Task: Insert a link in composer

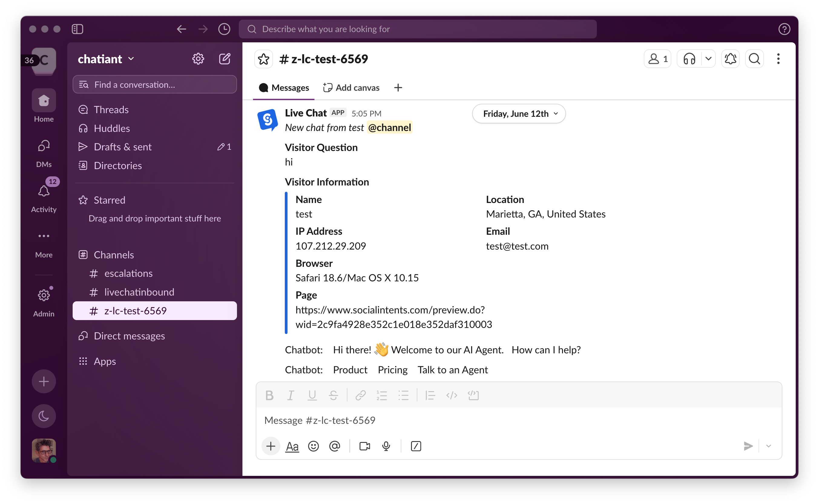Action: 360,395
